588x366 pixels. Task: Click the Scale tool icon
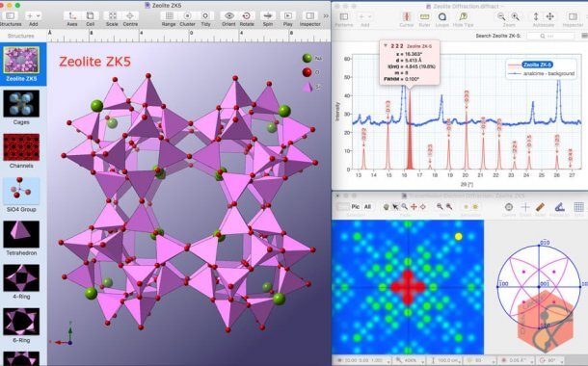112,15
